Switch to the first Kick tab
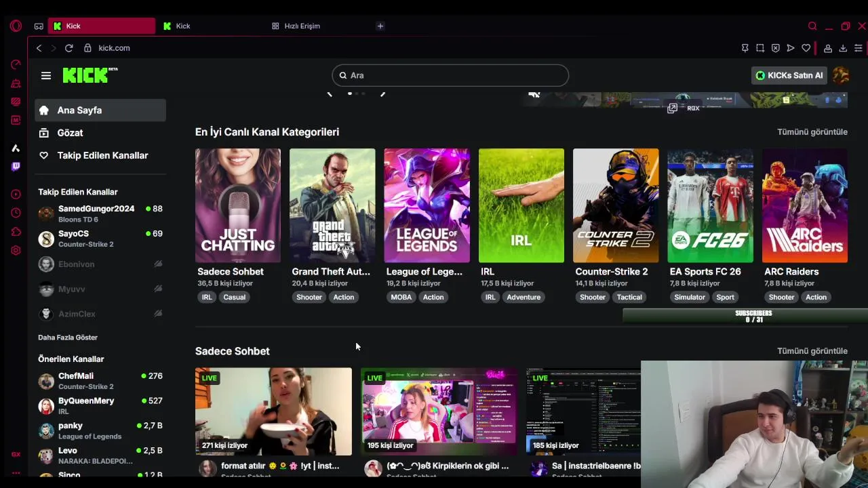 (102, 26)
